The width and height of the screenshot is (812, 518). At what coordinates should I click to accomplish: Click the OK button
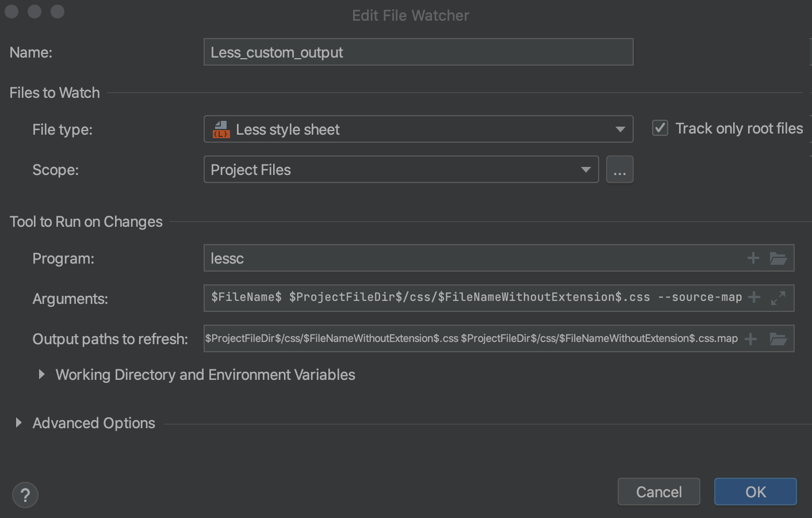point(755,492)
